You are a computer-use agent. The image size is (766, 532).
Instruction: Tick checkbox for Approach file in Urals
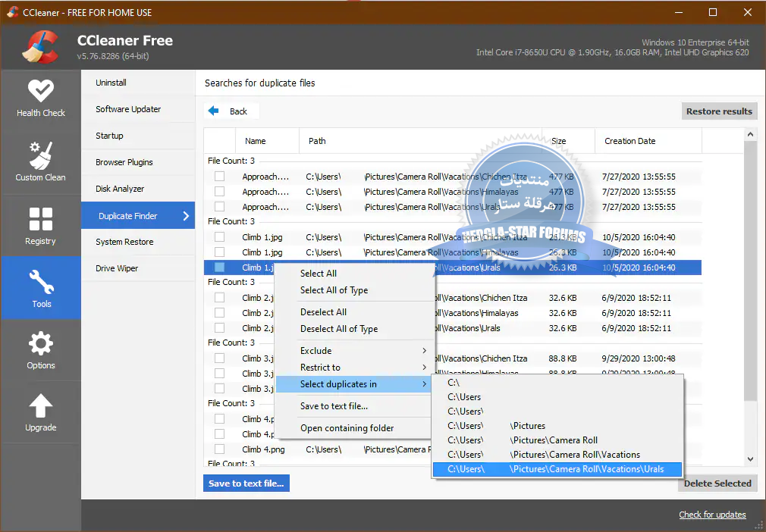219,206
